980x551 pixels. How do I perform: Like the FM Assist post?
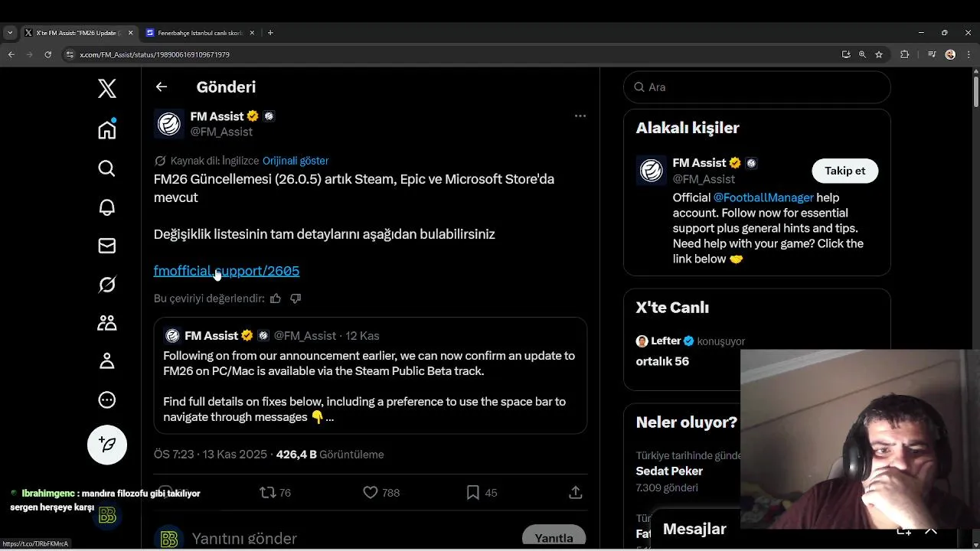pyautogui.click(x=371, y=493)
